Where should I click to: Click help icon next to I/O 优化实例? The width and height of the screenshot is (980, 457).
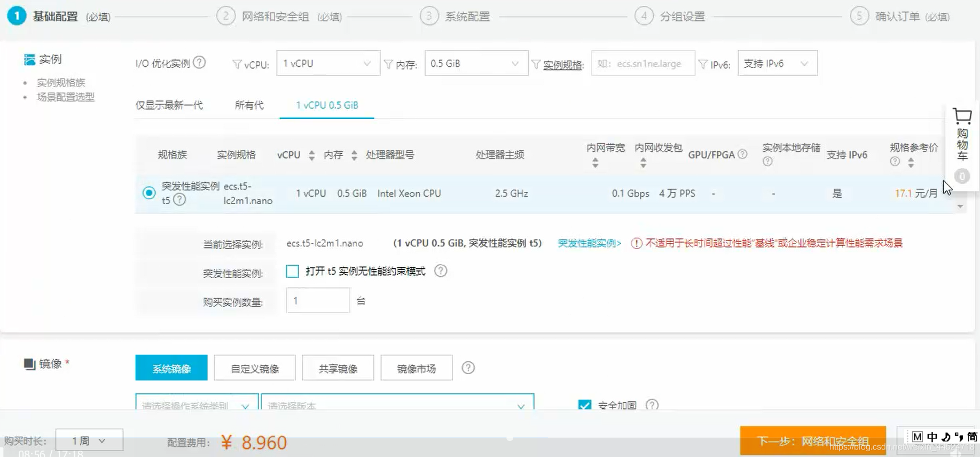click(x=199, y=63)
